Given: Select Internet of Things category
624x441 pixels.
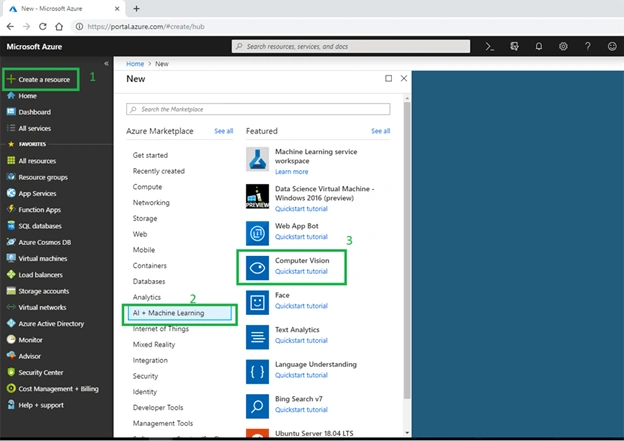Looking at the screenshot, I should (x=161, y=329).
